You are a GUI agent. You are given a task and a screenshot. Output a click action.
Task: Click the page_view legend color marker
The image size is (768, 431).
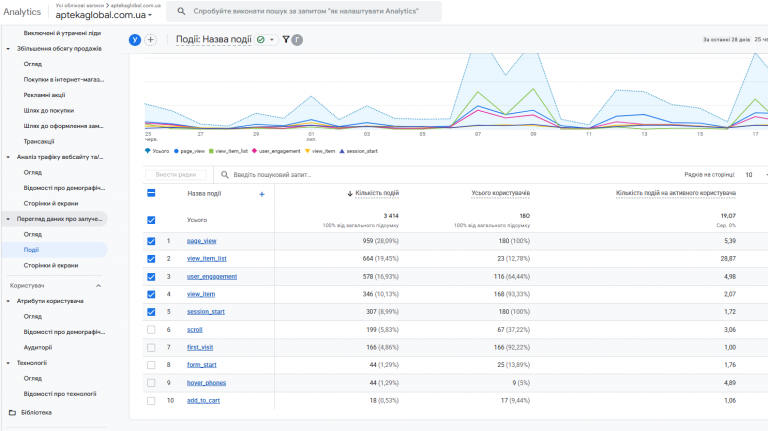pos(176,151)
